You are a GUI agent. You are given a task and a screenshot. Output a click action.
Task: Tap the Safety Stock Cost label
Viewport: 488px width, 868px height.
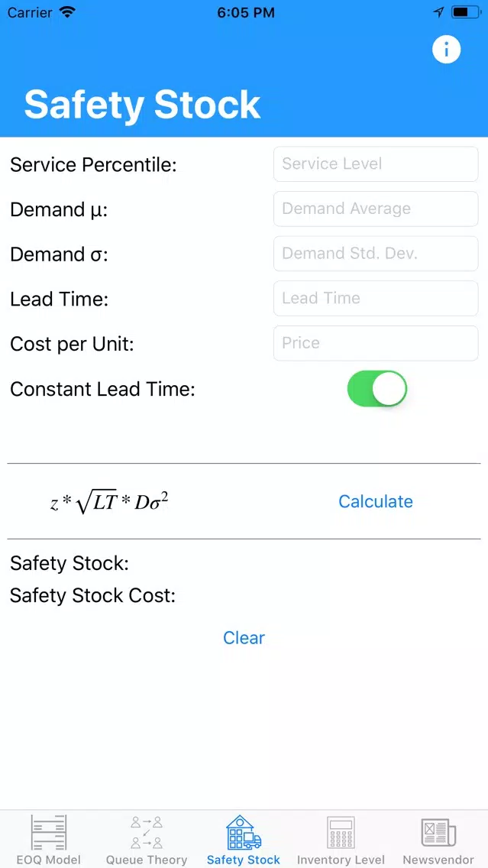(92, 596)
